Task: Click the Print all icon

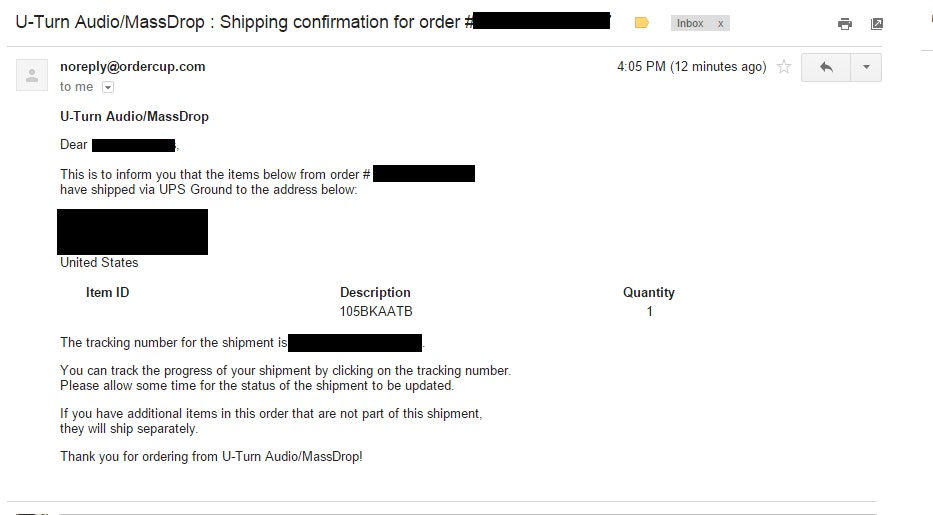Action: (845, 24)
